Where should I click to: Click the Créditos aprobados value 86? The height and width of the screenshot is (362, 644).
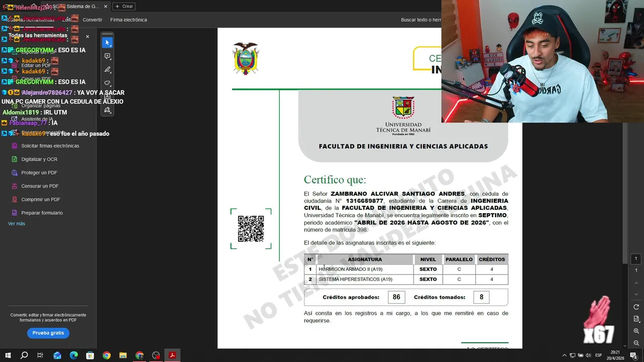pos(396,297)
